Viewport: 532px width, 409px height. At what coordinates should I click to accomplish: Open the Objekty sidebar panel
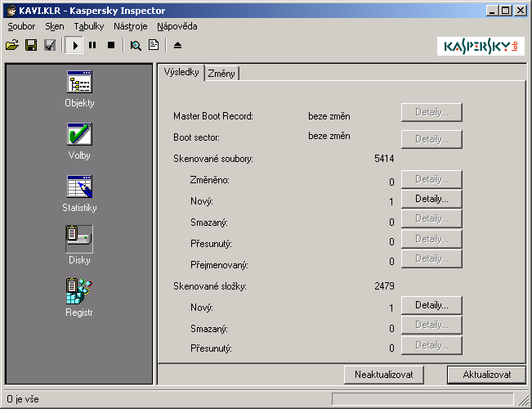pos(79,89)
